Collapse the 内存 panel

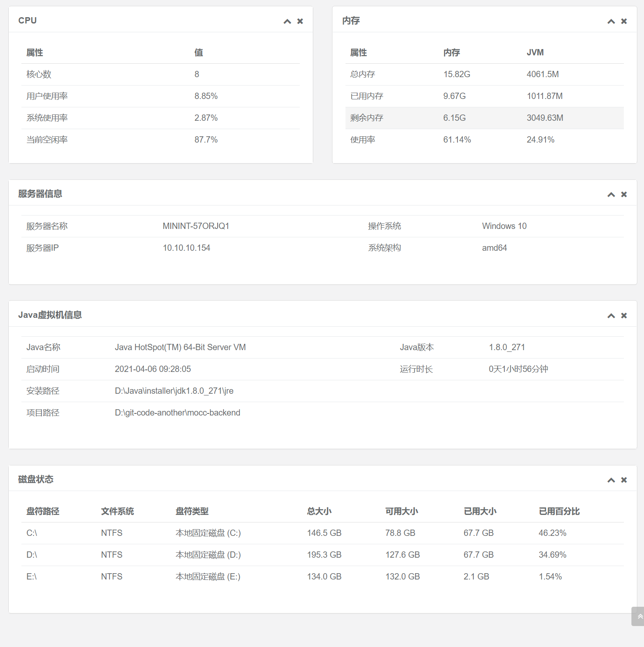611,21
